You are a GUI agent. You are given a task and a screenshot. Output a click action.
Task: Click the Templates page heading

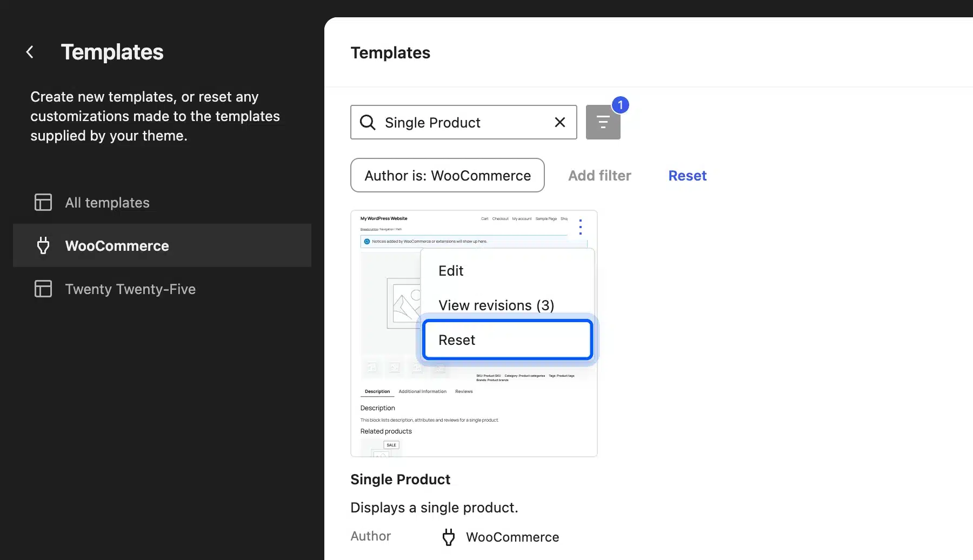390,52
